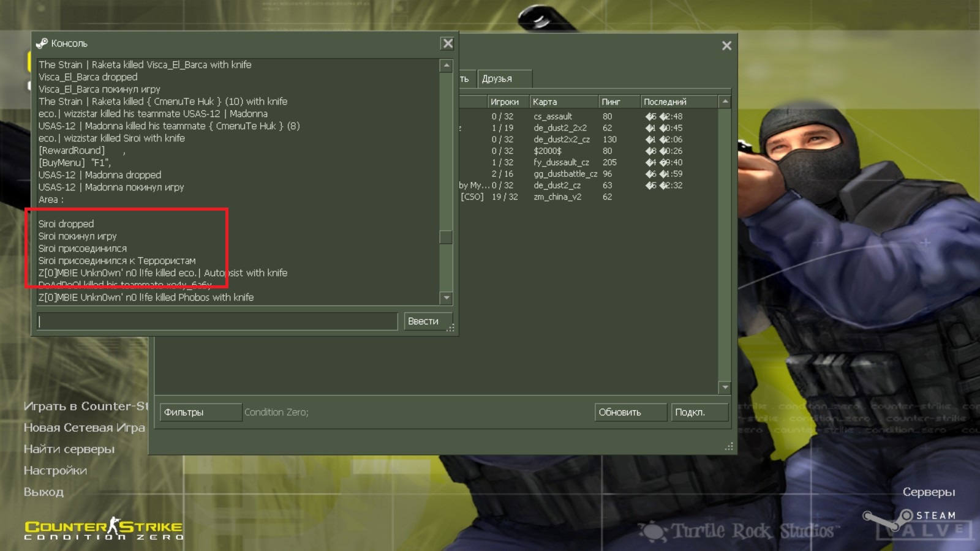Toggle the Фильтры panel
This screenshot has height=551, width=980.
(x=200, y=413)
